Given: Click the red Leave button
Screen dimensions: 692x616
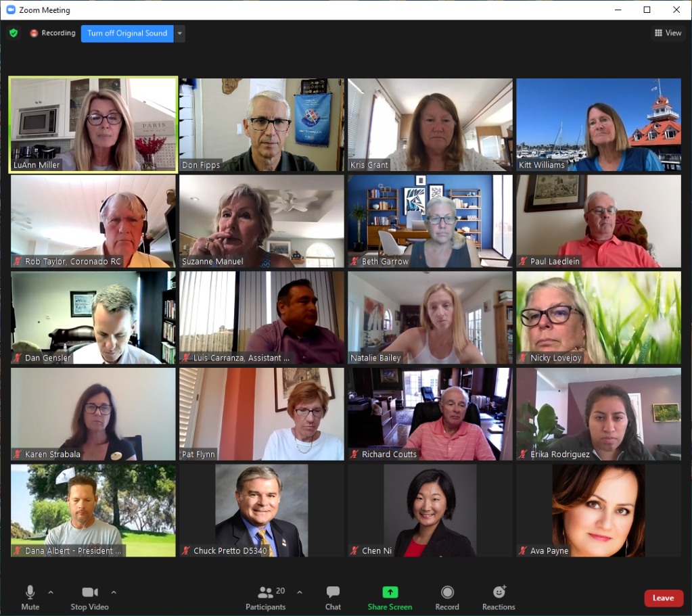Looking at the screenshot, I should click(663, 598).
